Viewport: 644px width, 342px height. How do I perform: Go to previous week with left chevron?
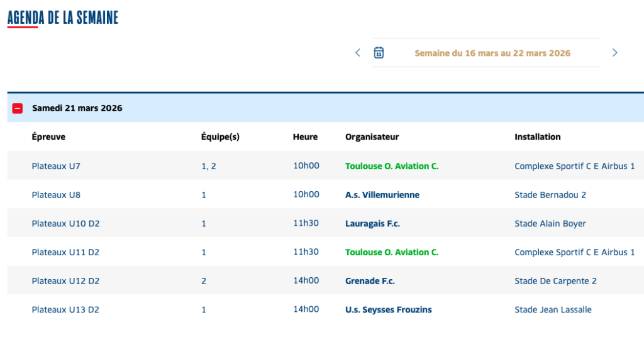(x=358, y=53)
